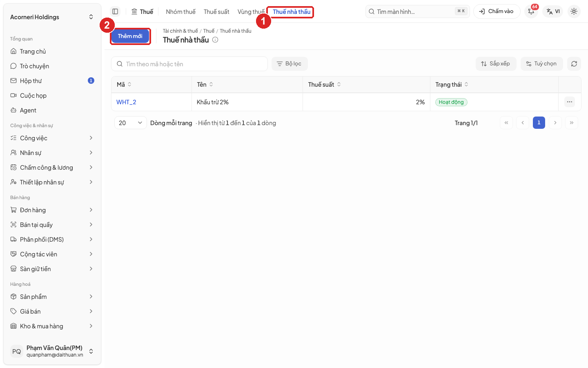The height and width of the screenshot is (368, 588).
Task: Click the refresh icon beside Tuỳ chọn
Action: [574, 64]
